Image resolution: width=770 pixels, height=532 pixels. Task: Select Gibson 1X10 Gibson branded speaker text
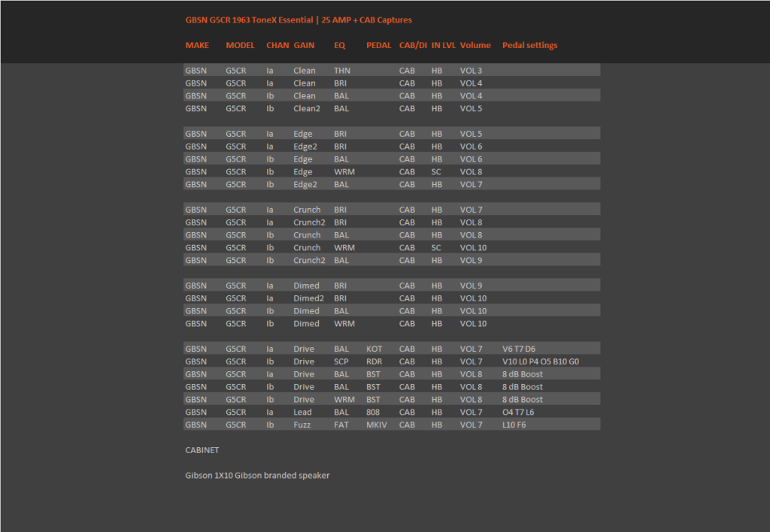click(x=257, y=476)
